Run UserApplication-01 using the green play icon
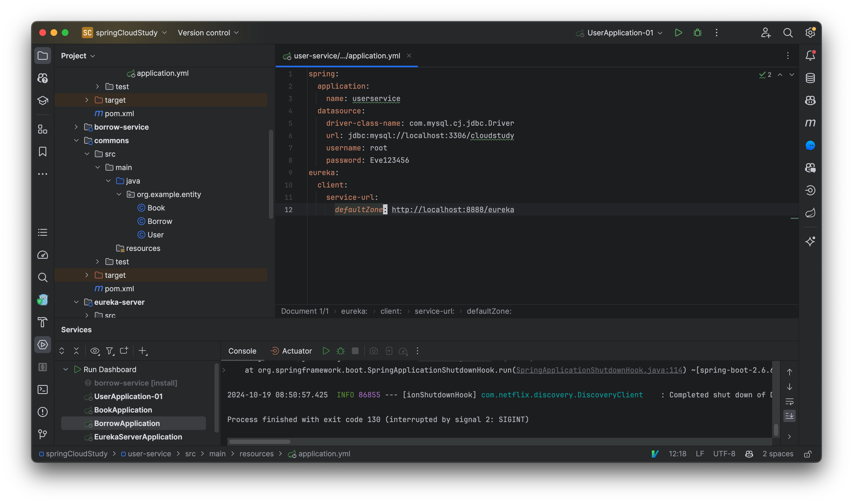Screen dimensions: 853x504 pos(678,33)
